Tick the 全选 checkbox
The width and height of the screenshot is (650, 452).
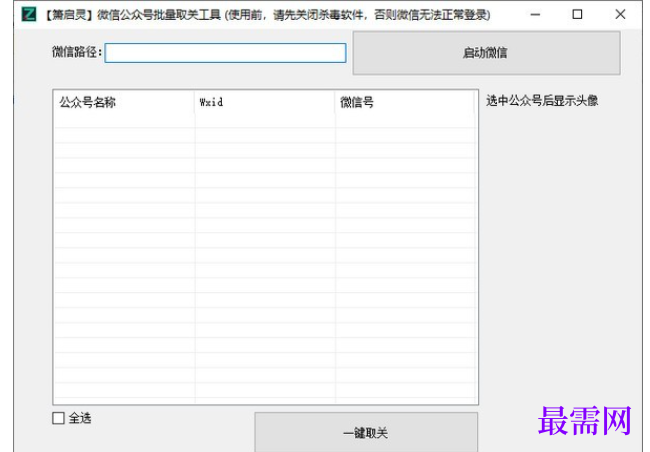point(58,418)
